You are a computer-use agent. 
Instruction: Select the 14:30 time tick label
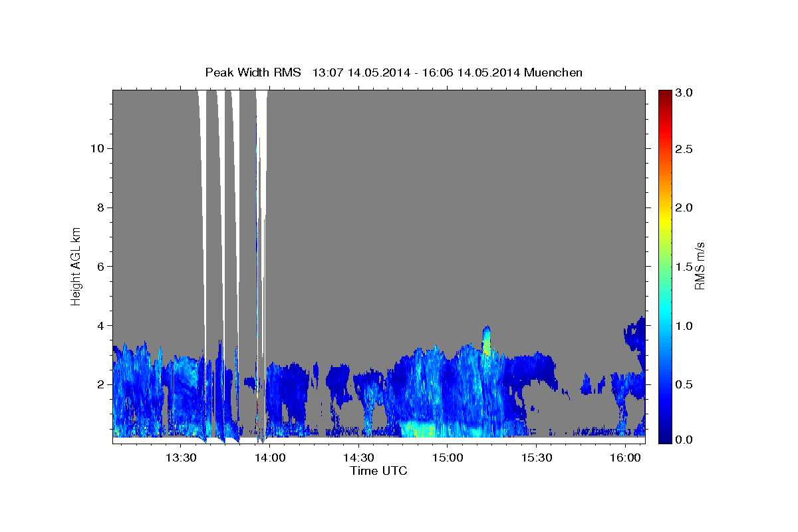[x=358, y=458]
